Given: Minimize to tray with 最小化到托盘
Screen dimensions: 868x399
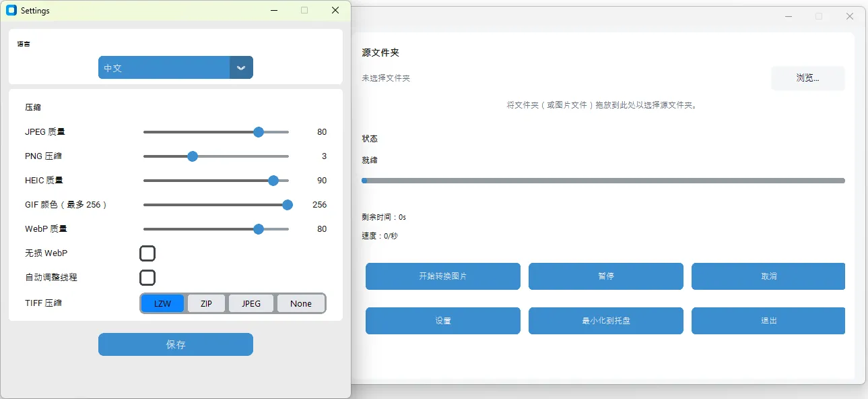Looking at the screenshot, I should [605, 321].
